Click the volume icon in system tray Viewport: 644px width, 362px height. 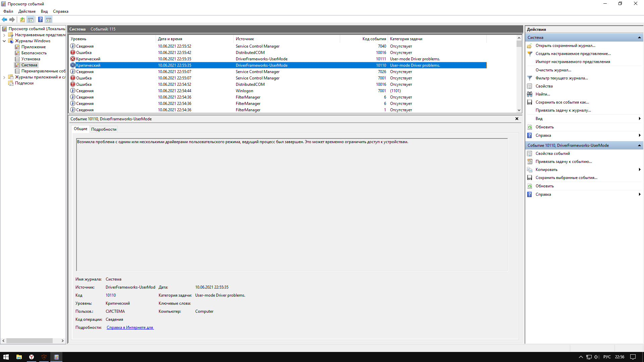pos(597,357)
